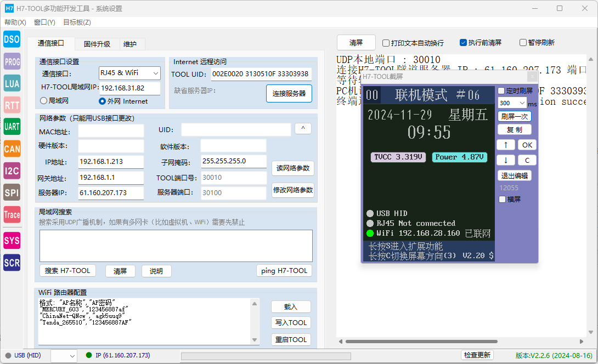598x364 pixels.
Task: Open the 300 ms refresh interval dropdown
Action: point(511,103)
